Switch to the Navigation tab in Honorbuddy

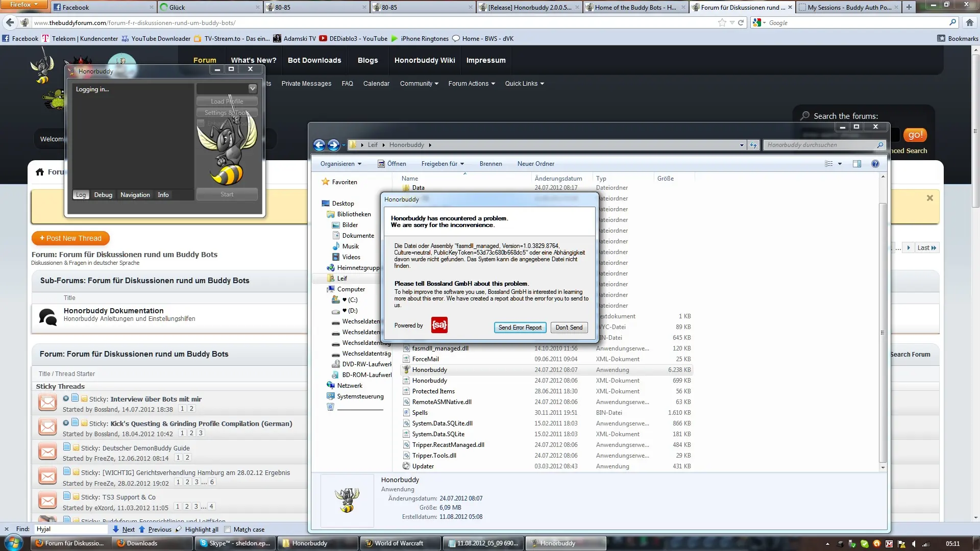[135, 195]
